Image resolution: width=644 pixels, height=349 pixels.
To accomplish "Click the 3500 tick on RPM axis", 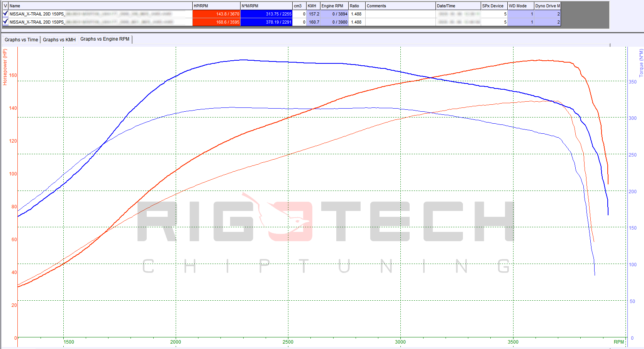I will coord(513,342).
